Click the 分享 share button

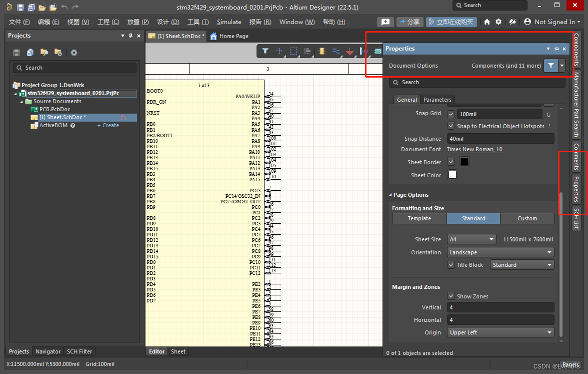click(410, 22)
